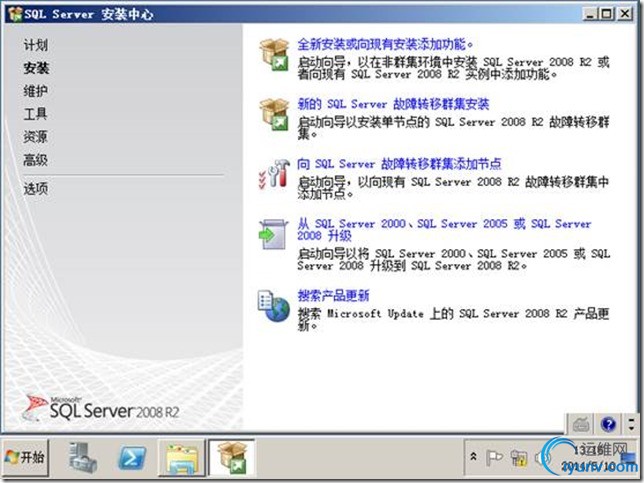Open the 开始 Start menu
644x483 pixels.
pos(25,457)
